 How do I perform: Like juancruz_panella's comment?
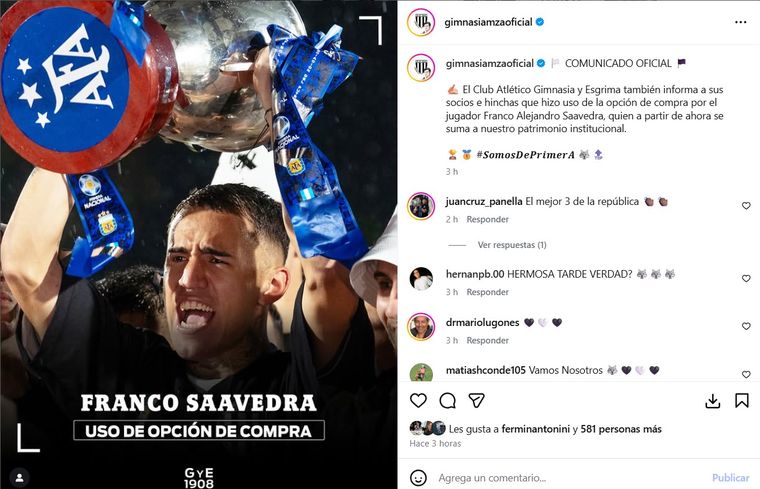(746, 206)
